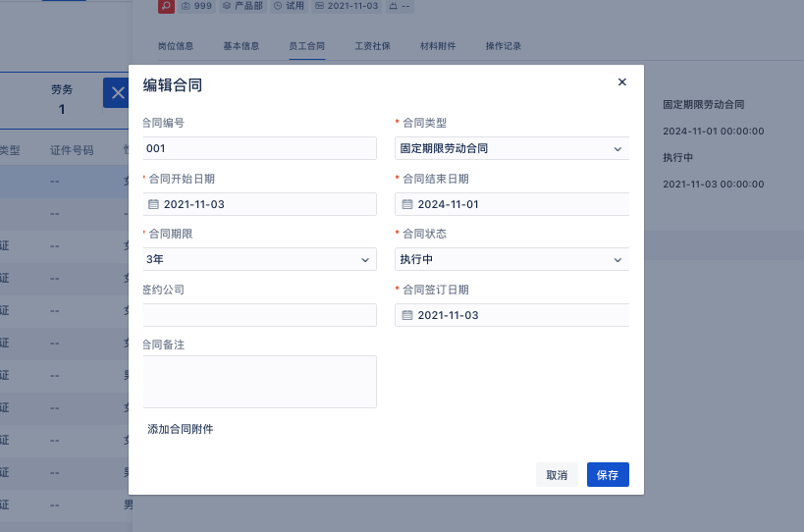Click 固定期限劳动合同 text in background panel
This screenshot has height=532, width=804.
(704, 105)
